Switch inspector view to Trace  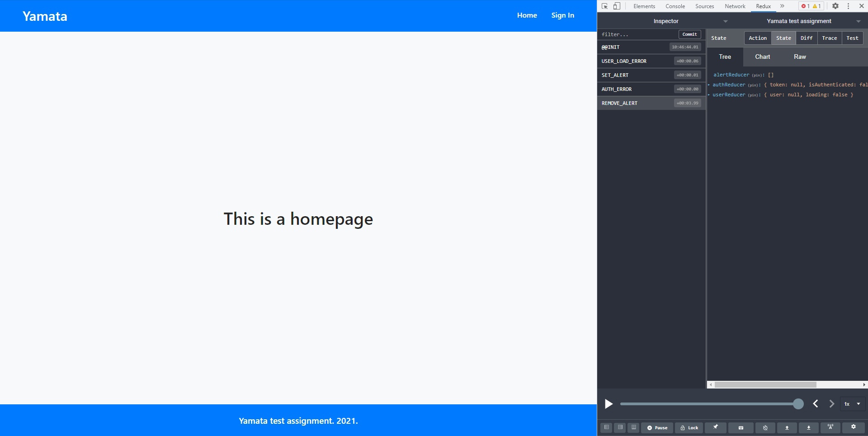tap(830, 38)
